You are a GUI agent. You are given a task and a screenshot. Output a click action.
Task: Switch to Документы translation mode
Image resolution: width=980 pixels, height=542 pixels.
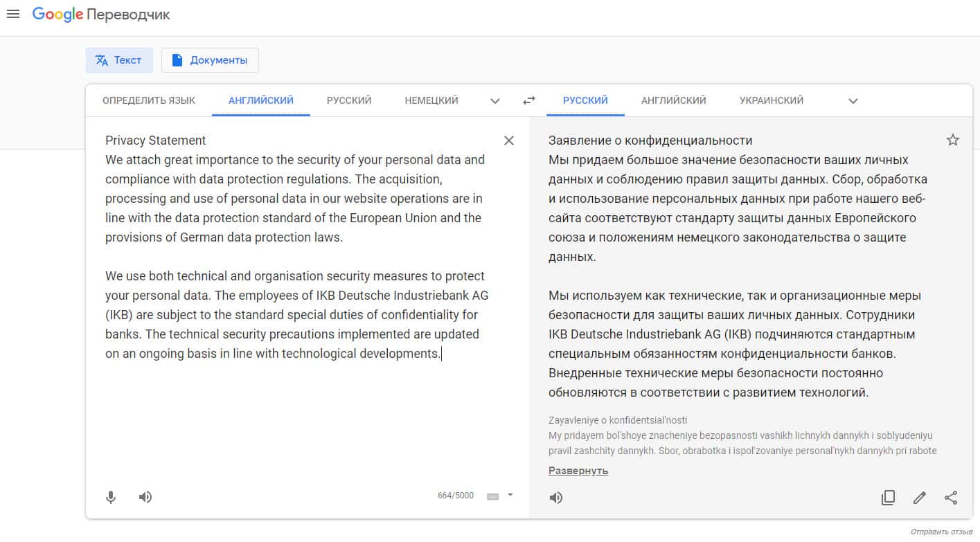(x=210, y=60)
